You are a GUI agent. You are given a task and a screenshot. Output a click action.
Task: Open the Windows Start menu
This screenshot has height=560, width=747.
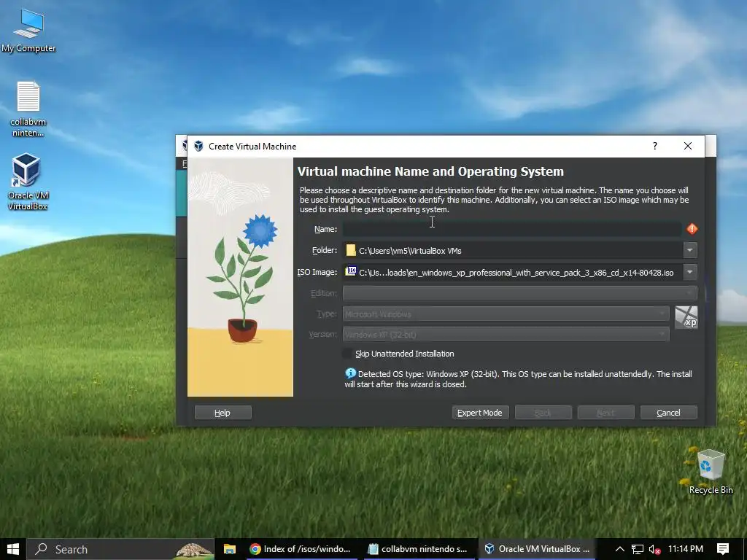coord(13,549)
